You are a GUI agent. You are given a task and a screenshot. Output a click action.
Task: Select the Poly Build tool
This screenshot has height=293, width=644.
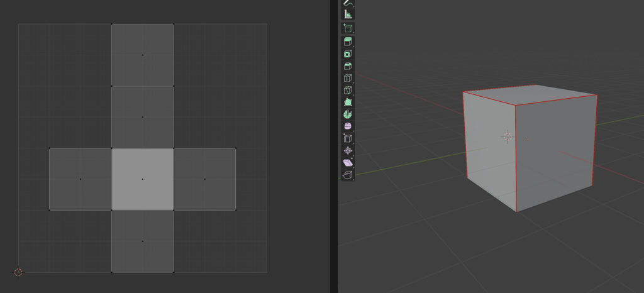tap(348, 102)
